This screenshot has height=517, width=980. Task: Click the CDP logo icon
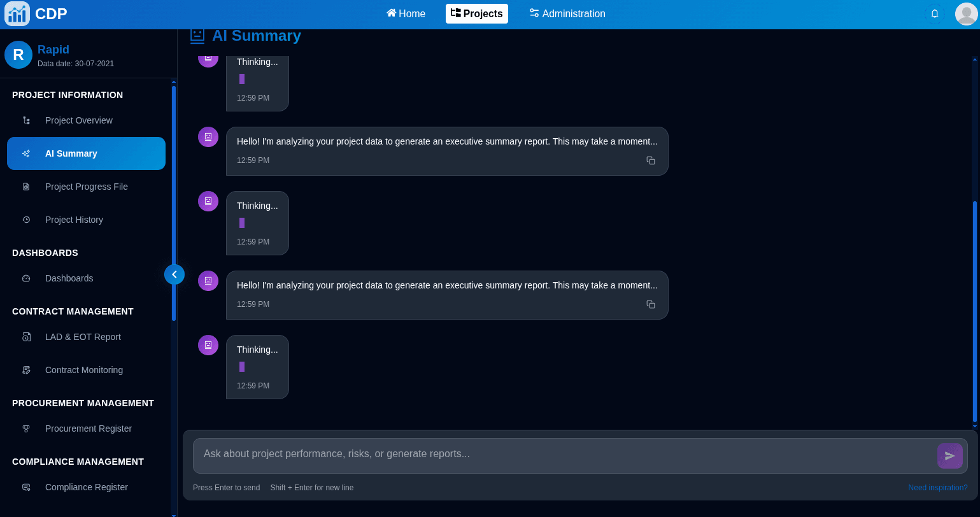17,13
